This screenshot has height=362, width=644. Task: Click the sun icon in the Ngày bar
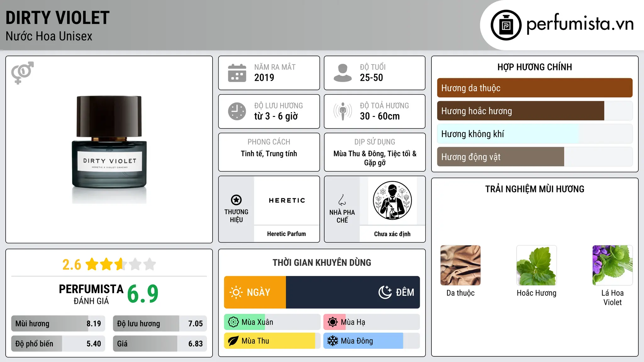236,292
